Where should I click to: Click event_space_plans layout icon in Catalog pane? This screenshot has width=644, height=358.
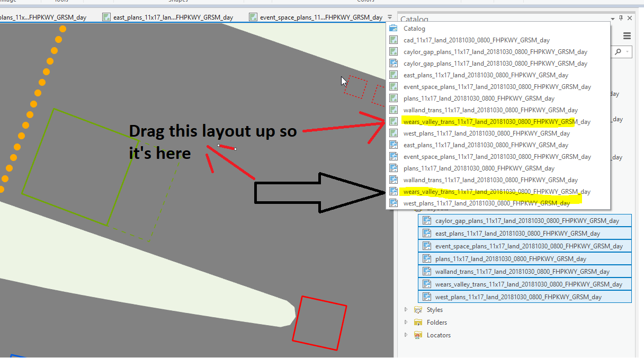[x=426, y=246]
